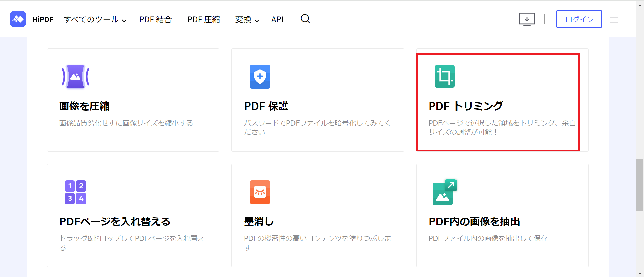The image size is (644, 277).
Task: Click the PDF トリミング crop icon
Action: point(445,76)
